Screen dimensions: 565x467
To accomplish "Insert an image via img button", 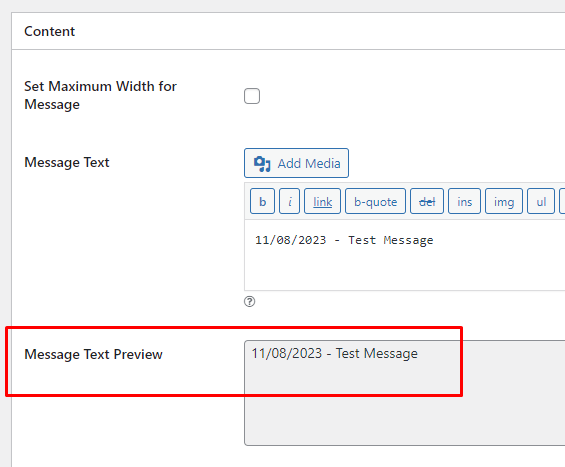I will coord(504,201).
